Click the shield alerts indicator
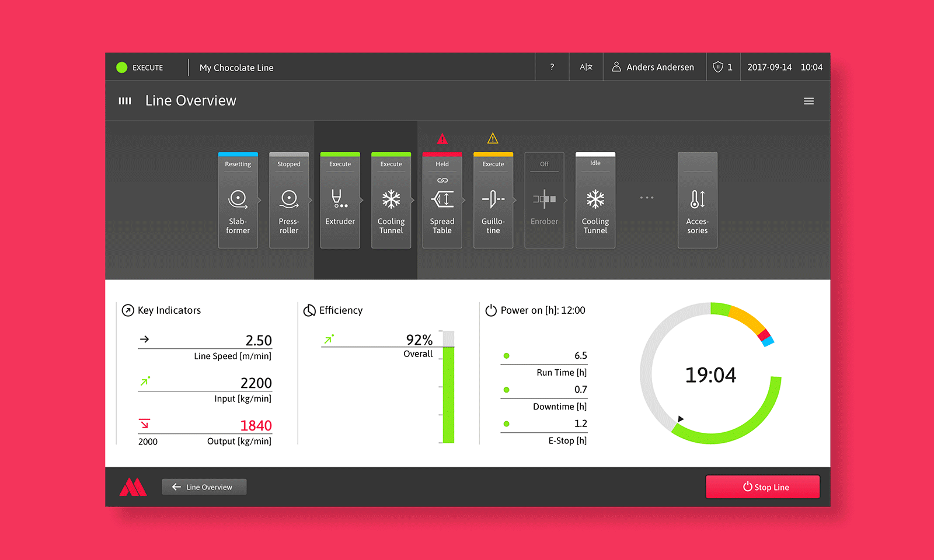Image resolution: width=934 pixels, height=560 pixels. coord(723,67)
